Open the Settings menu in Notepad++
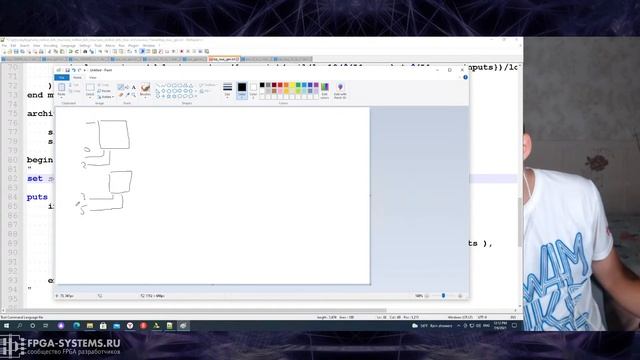 [x=85, y=46]
